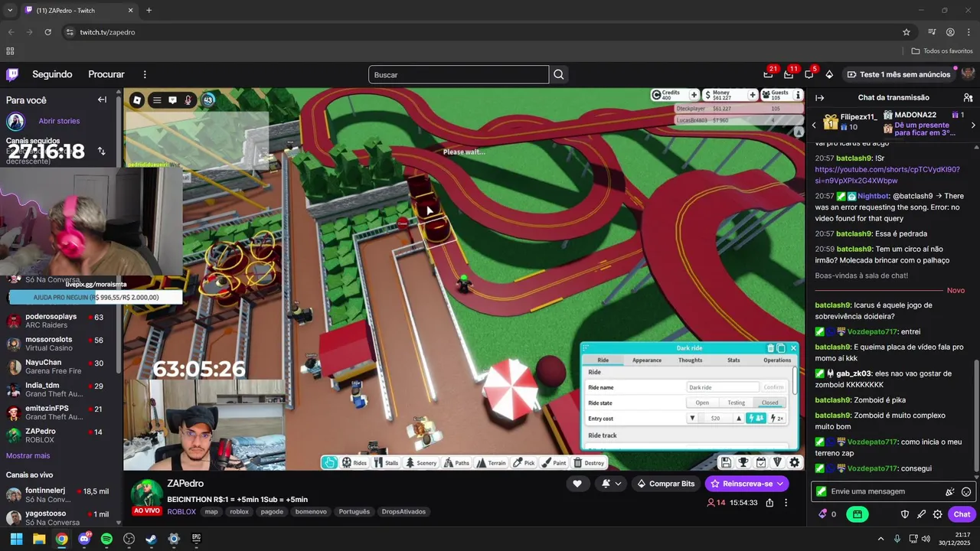Go to Seguindo in Twitch nav
This screenshot has height=551, width=980.
click(x=52, y=74)
